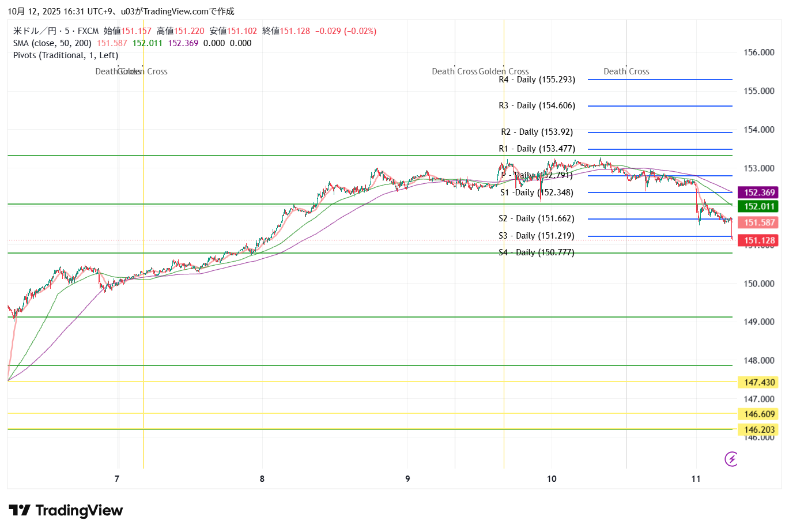Select the green 152.011 price label
This screenshot has width=789, height=532.
point(758,206)
